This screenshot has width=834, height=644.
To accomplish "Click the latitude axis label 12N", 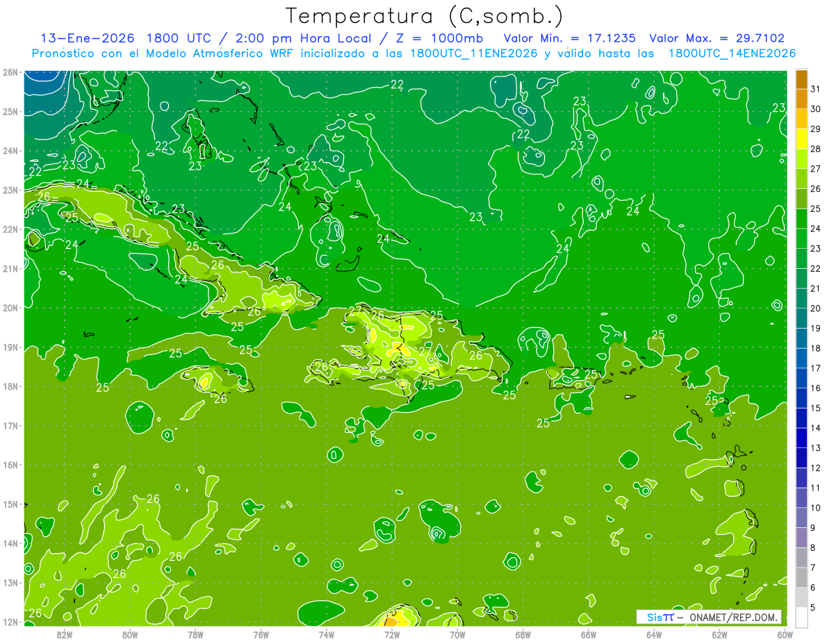I will [x=10, y=622].
